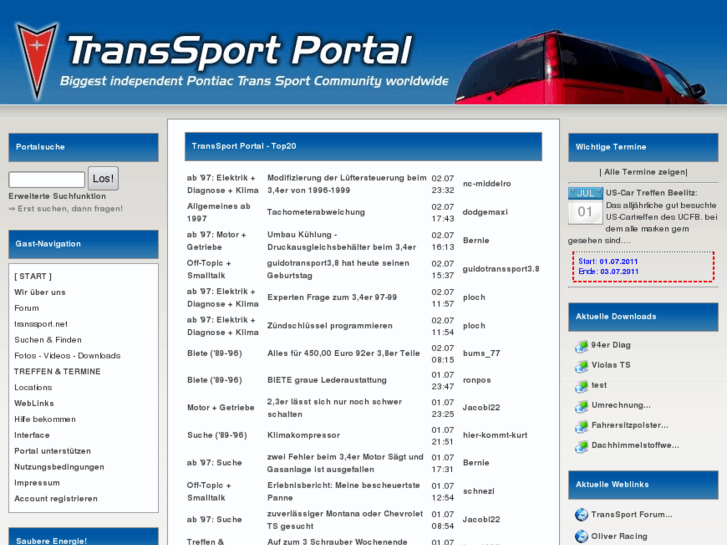The image size is (727, 545).
Task: Open Suchen & Finden navigation item
Action: 48,340
